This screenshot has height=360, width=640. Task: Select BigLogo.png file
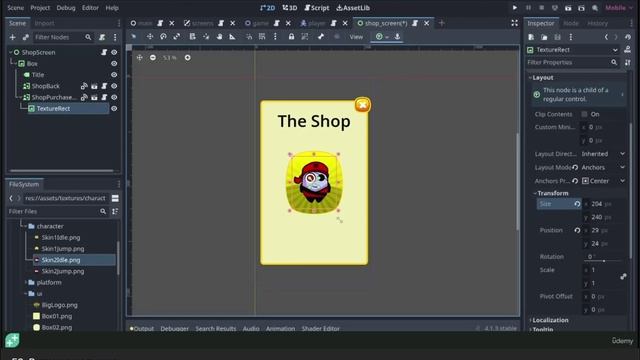pyautogui.click(x=60, y=305)
